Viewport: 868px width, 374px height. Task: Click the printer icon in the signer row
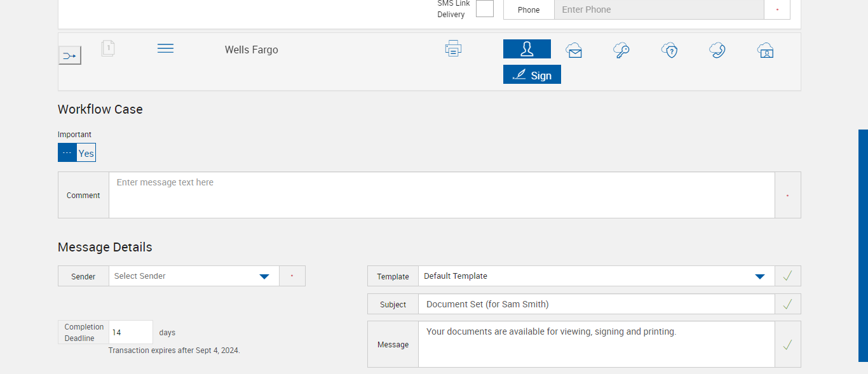453,49
